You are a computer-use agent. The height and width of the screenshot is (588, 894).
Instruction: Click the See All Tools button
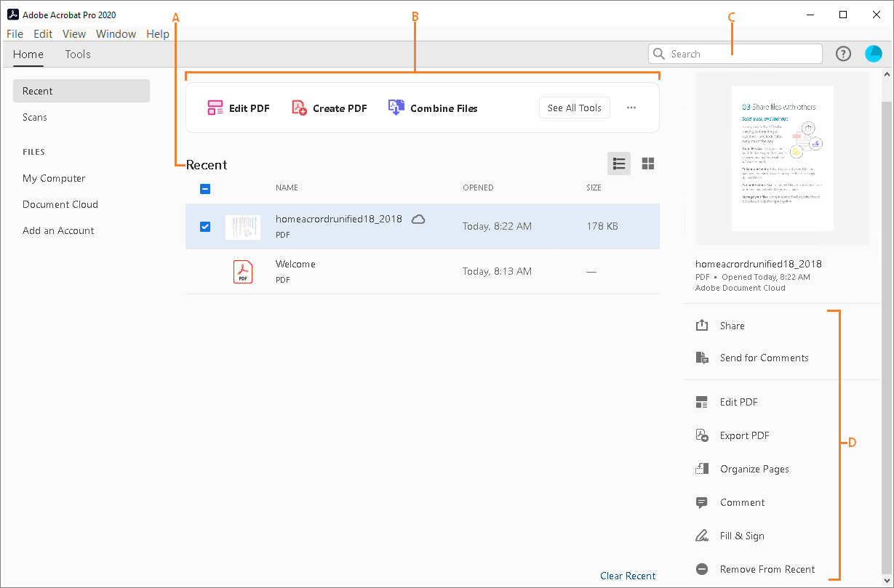[574, 107]
